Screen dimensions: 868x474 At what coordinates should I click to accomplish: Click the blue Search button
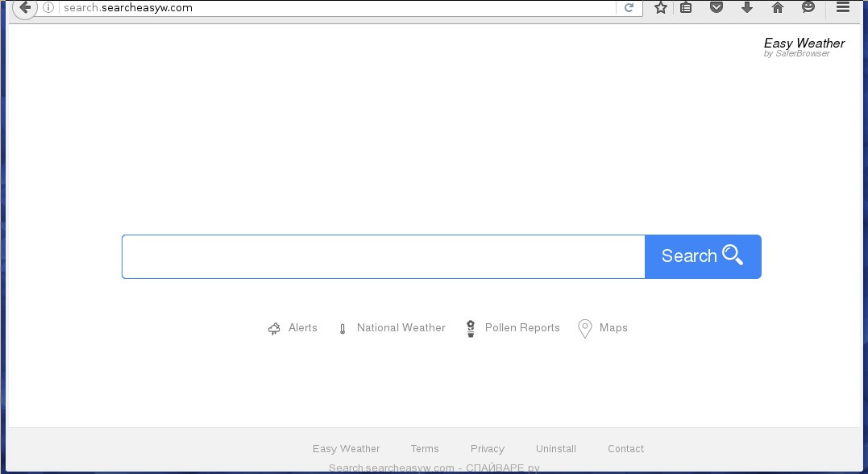(x=703, y=256)
